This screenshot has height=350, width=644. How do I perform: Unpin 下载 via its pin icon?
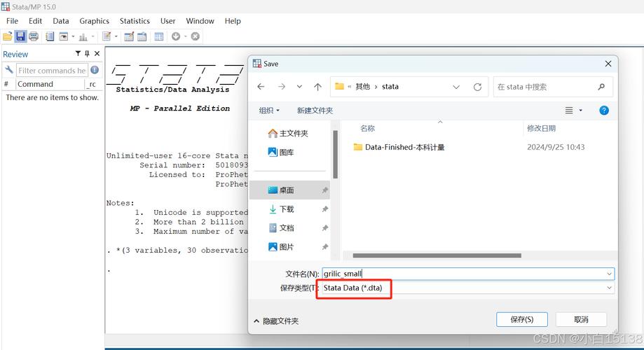[x=325, y=209]
